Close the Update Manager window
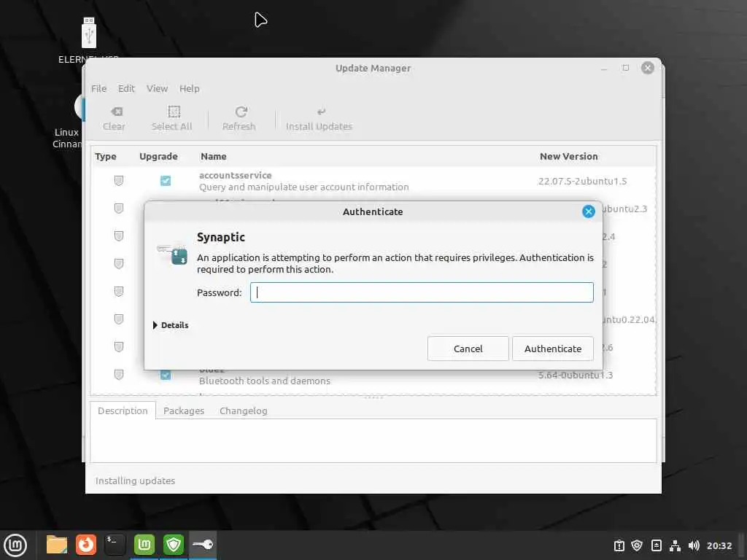The image size is (747, 560). click(x=648, y=68)
